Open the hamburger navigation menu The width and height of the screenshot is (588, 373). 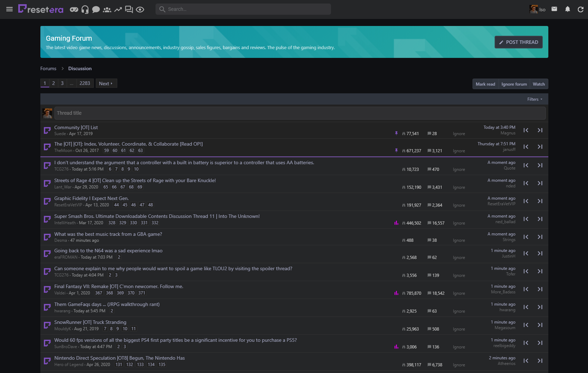pyautogui.click(x=9, y=9)
